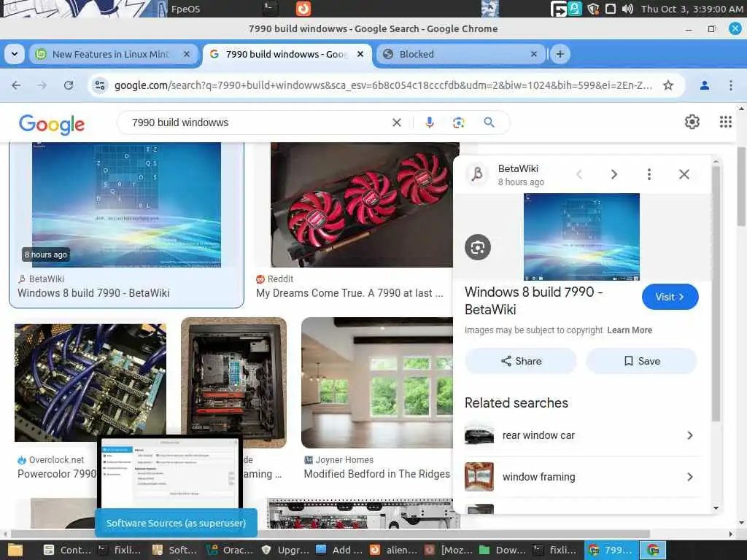Open the Learn More copyright link
747x560 pixels.
click(630, 330)
